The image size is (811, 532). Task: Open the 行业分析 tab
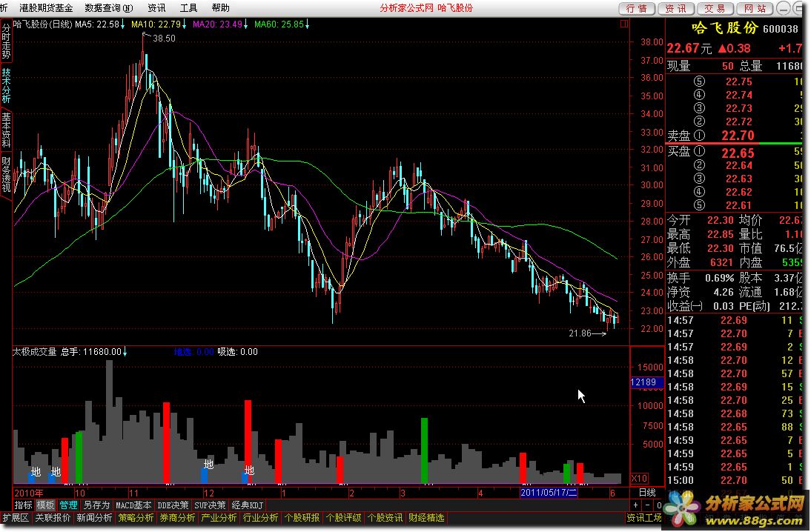click(x=261, y=517)
